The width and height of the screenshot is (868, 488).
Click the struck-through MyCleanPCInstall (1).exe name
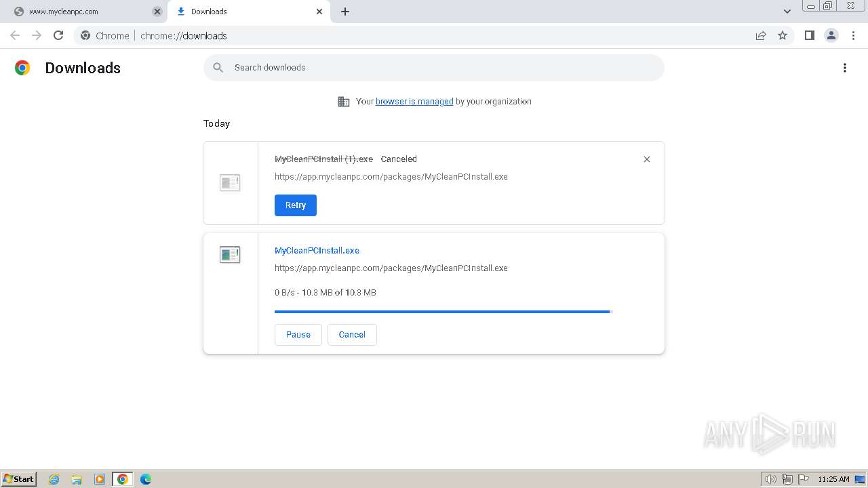click(323, 159)
